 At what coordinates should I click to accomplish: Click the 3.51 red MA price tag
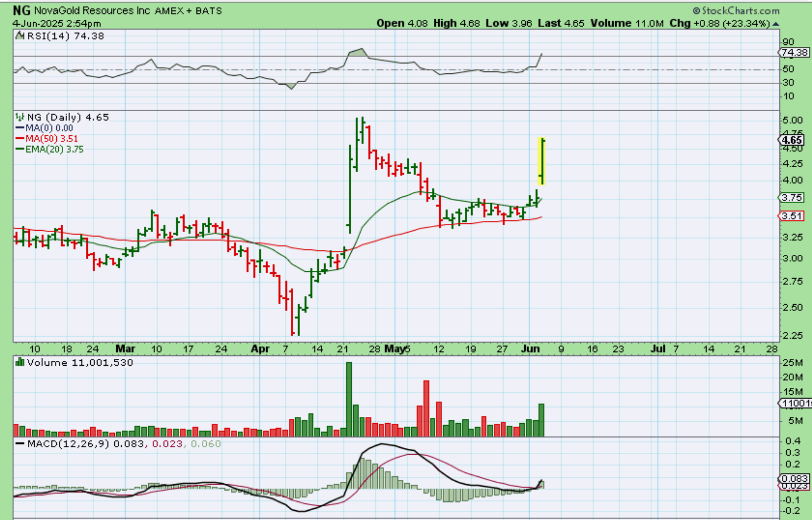pos(791,216)
